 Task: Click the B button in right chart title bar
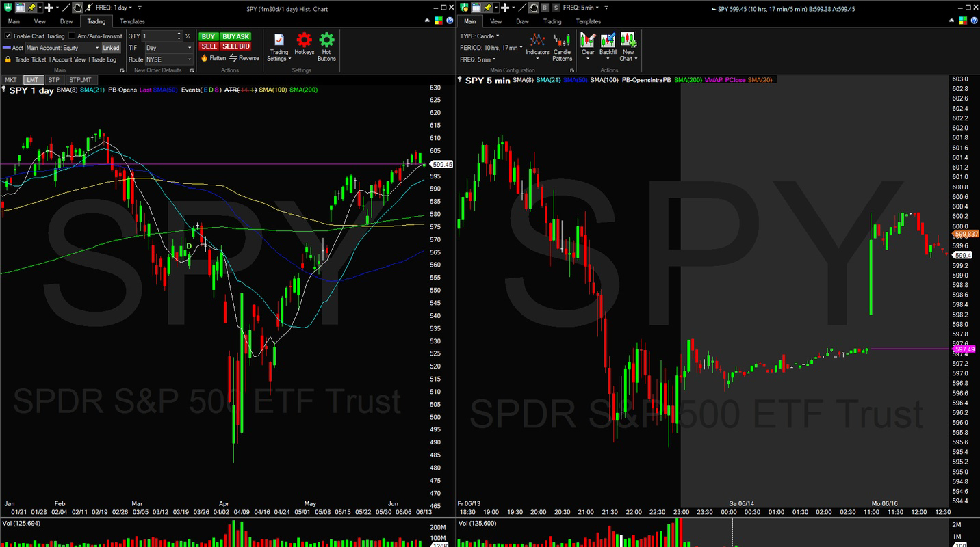click(x=545, y=8)
